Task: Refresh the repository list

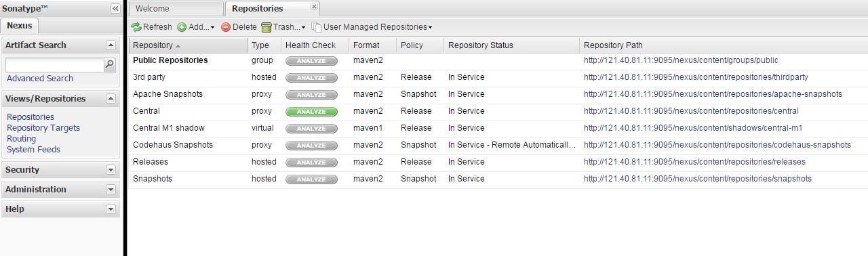Action: 152,27
